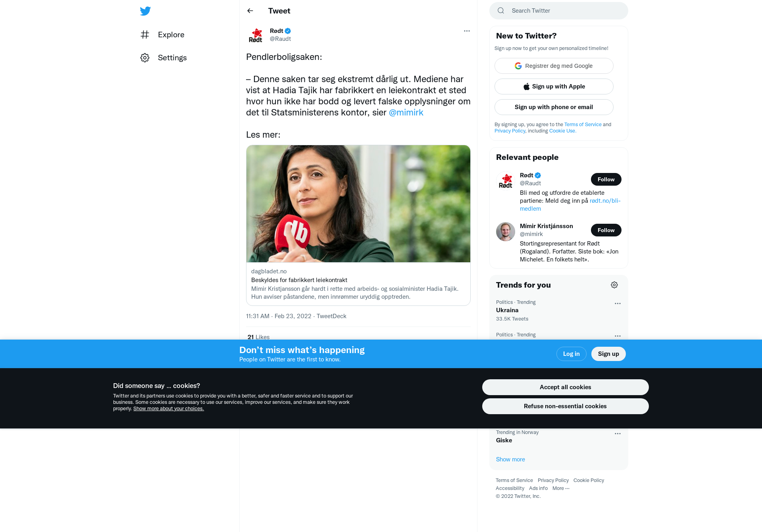Click the Rødt profile avatar in tweet
This screenshot has height=532, width=762.
(x=256, y=35)
